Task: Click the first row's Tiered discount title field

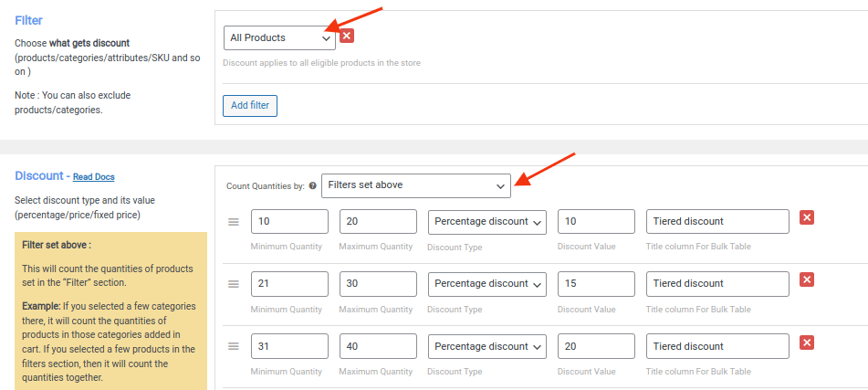Action: [717, 221]
